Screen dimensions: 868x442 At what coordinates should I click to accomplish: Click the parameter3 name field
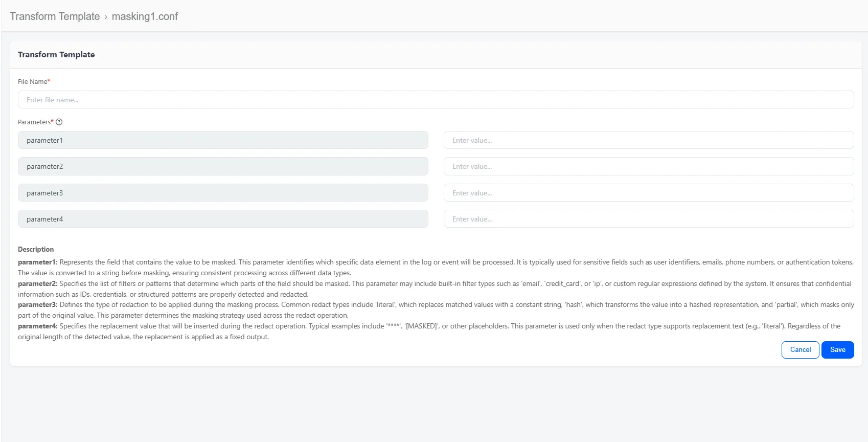pos(223,193)
